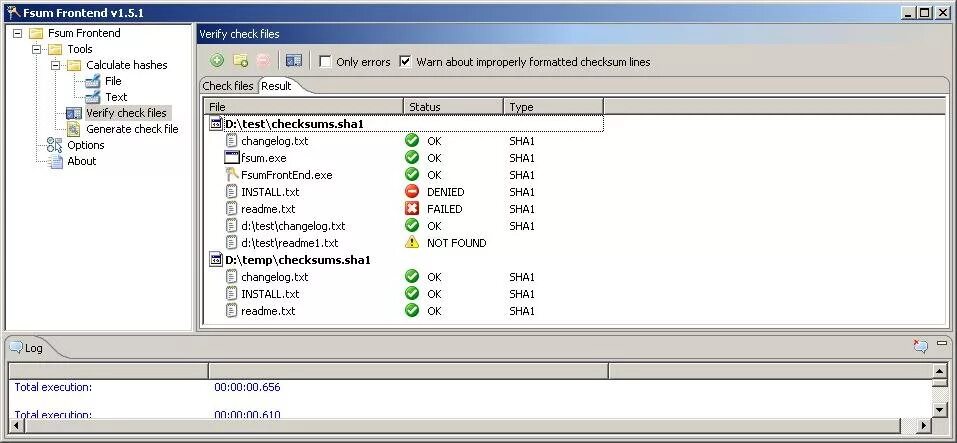Image resolution: width=957 pixels, height=443 pixels.
Task: Open the Log tab
Action: click(34, 348)
